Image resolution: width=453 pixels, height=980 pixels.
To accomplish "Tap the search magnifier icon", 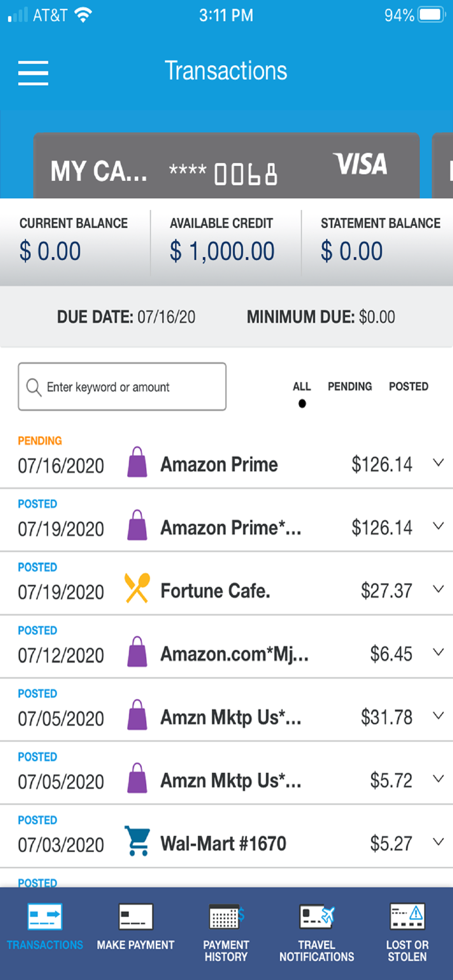I will coord(33,387).
